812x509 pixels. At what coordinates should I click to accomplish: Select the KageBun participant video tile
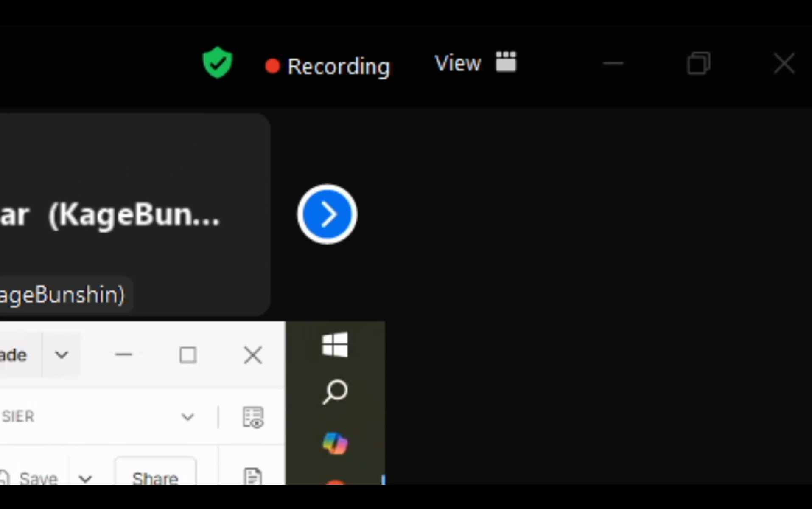127,191
